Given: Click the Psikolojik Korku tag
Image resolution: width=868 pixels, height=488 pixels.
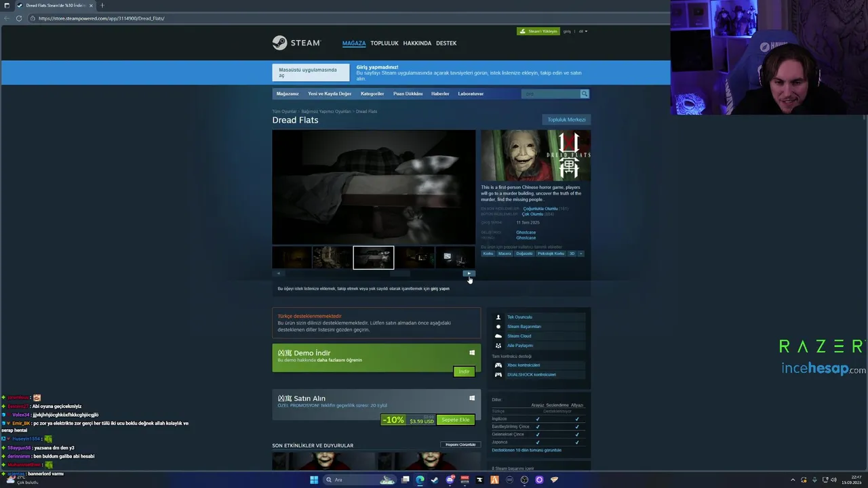Looking at the screenshot, I should tap(551, 253).
